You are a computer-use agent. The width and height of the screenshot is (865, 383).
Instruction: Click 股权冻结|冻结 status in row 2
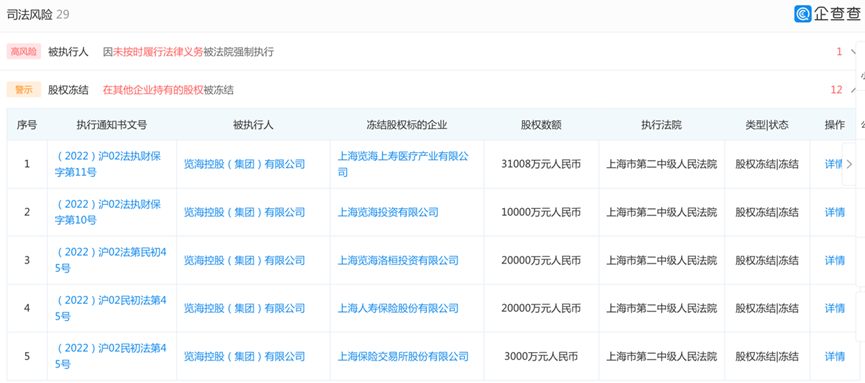coord(767,212)
